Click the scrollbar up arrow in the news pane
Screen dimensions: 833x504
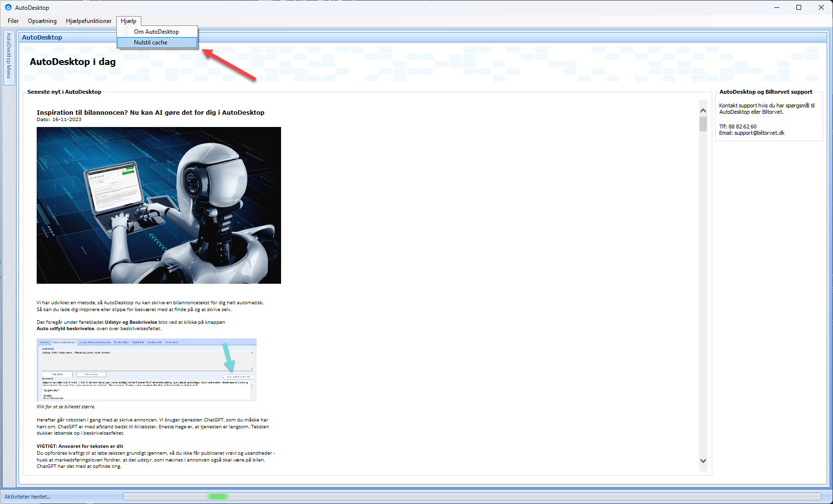point(703,110)
